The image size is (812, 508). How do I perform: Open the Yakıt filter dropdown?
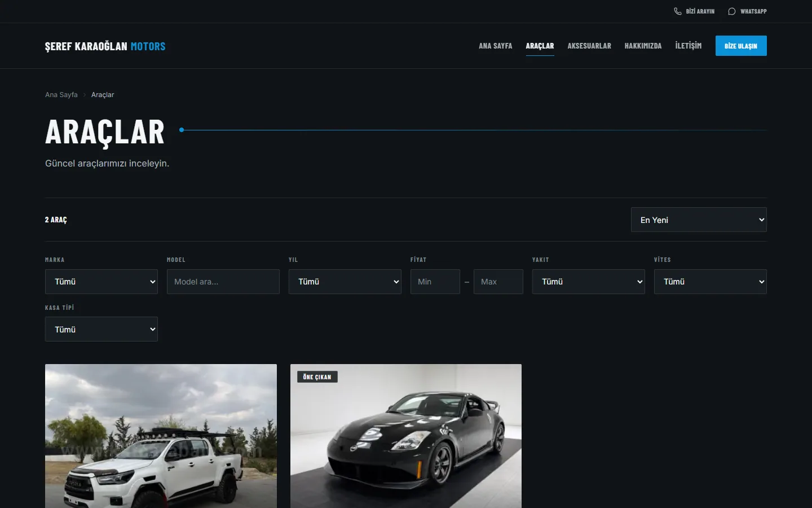point(589,282)
